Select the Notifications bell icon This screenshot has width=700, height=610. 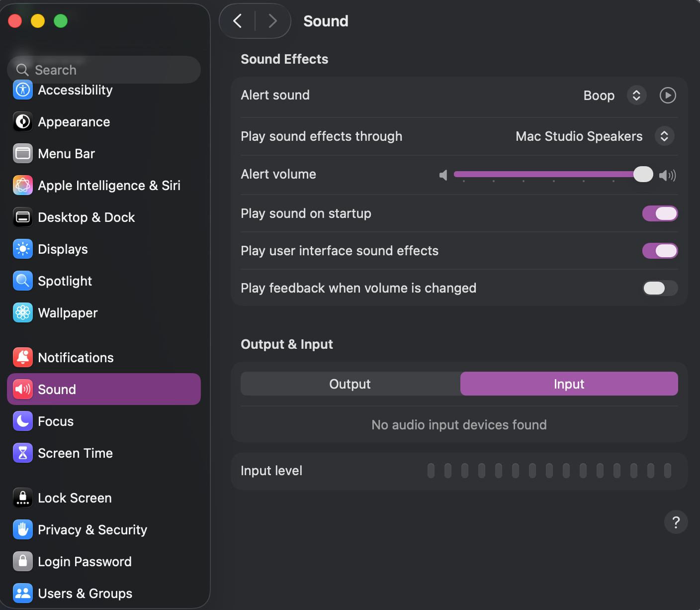(x=23, y=358)
